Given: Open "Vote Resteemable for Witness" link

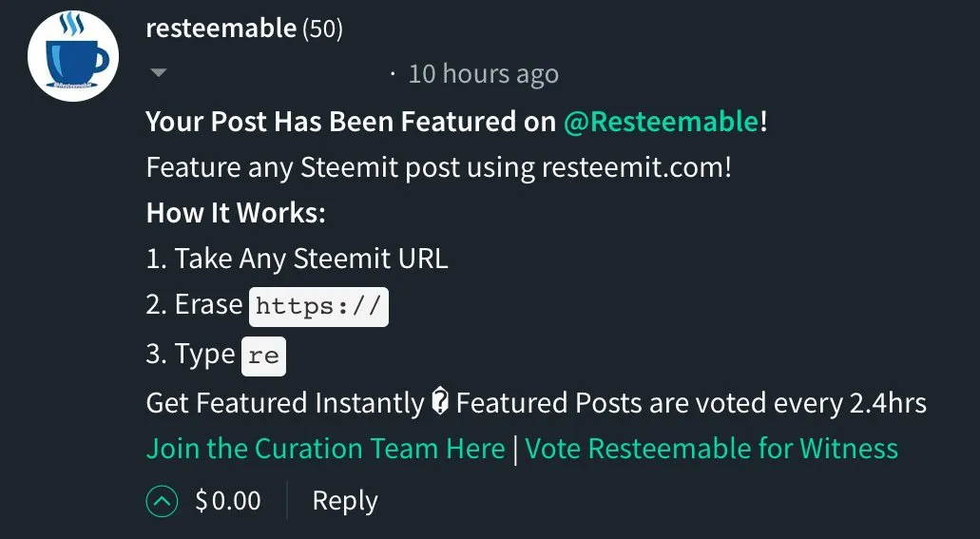Looking at the screenshot, I should (711, 449).
